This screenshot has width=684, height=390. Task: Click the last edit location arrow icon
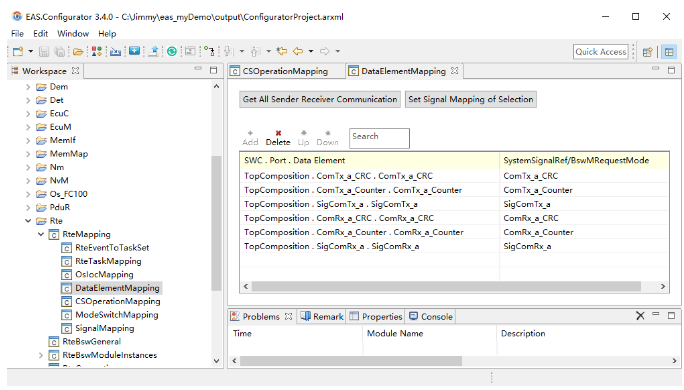[282, 51]
